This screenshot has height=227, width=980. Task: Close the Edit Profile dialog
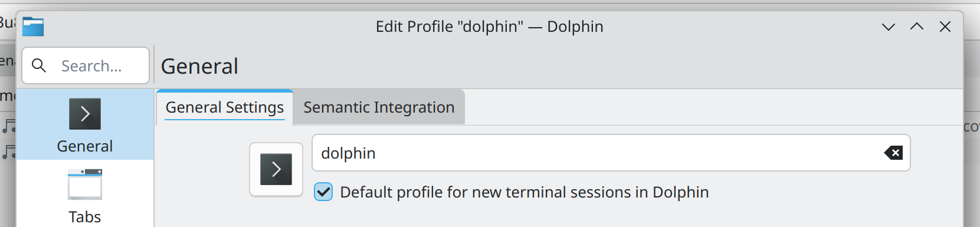[x=945, y=27]
